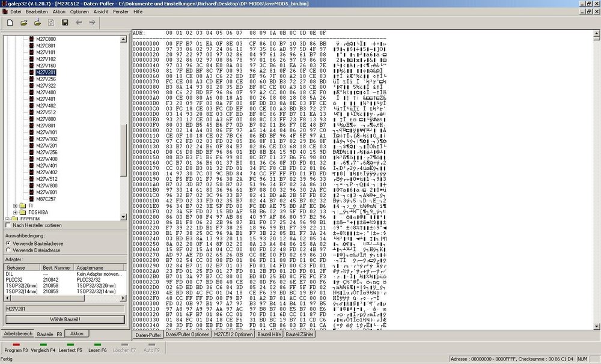Open the Bauteil Zähler tab
Screen dimensions: 601x364
[300, 335]
